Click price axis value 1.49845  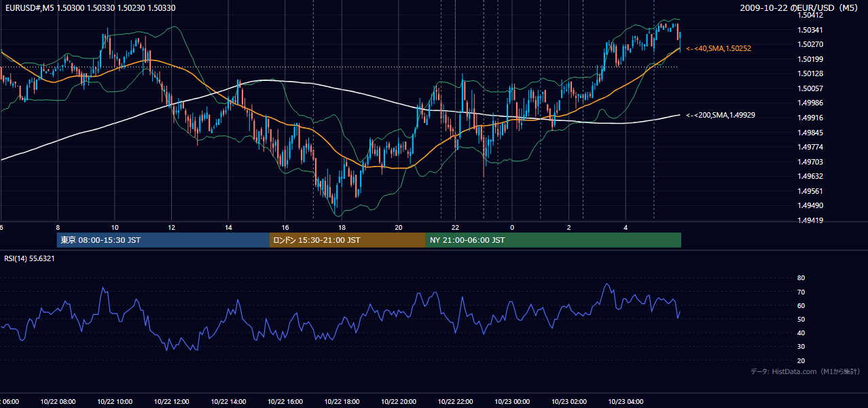[810, 133]
